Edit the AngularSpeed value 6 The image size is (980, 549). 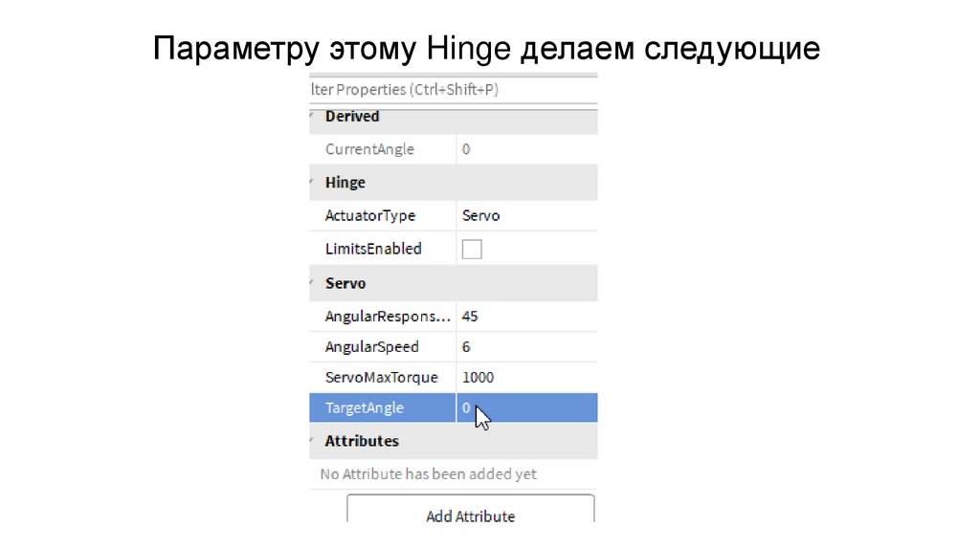pos(526,346)
